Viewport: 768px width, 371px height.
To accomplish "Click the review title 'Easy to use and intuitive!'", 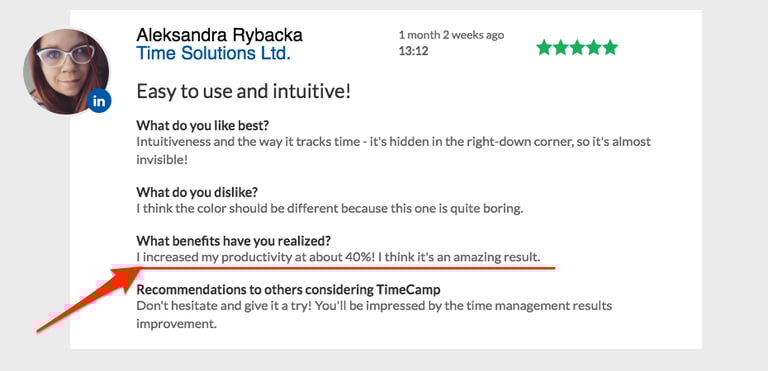I will coord(243,91).
